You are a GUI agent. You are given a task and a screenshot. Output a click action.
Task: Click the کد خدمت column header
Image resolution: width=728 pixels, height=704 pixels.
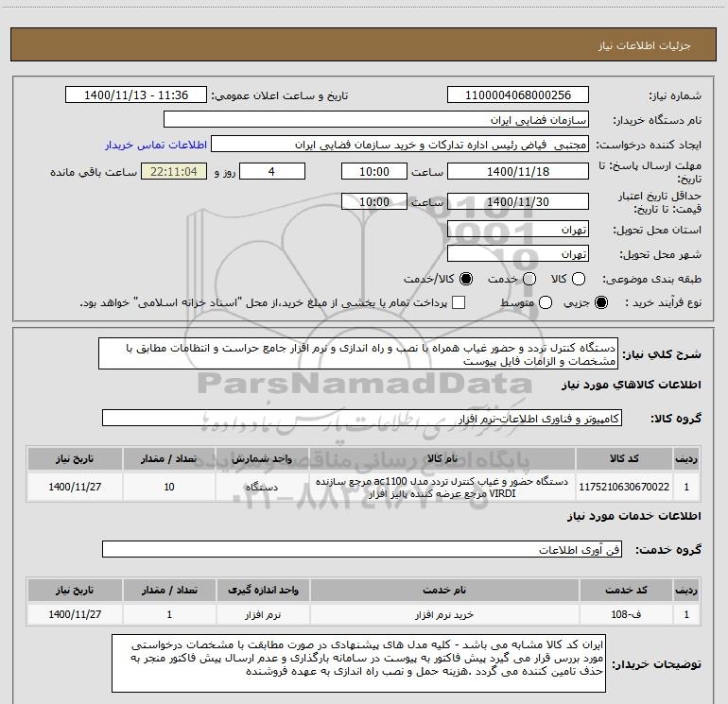[x=626, y=590]
